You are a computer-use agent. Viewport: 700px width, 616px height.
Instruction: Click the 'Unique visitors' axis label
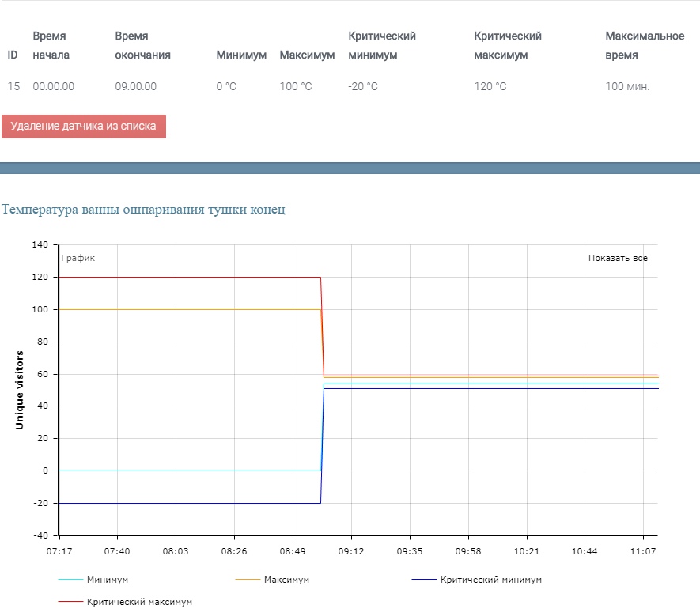click(x=19, y=390)
